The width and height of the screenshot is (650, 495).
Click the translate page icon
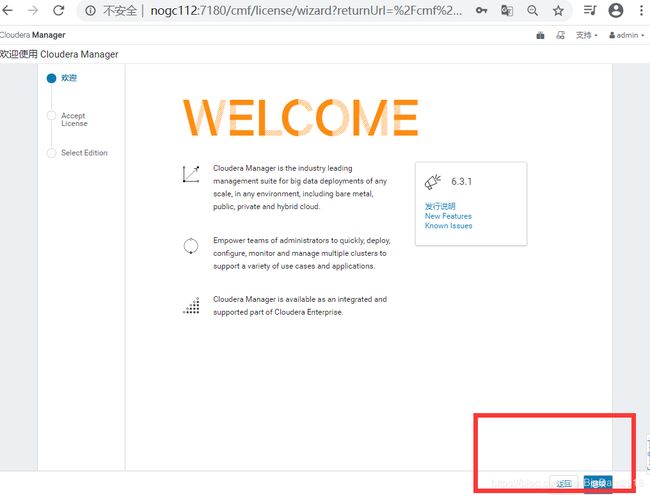click(507, 10)
